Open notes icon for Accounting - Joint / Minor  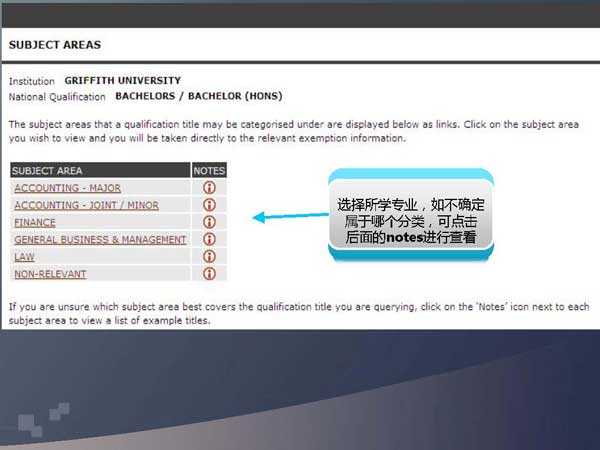(209, 205)
